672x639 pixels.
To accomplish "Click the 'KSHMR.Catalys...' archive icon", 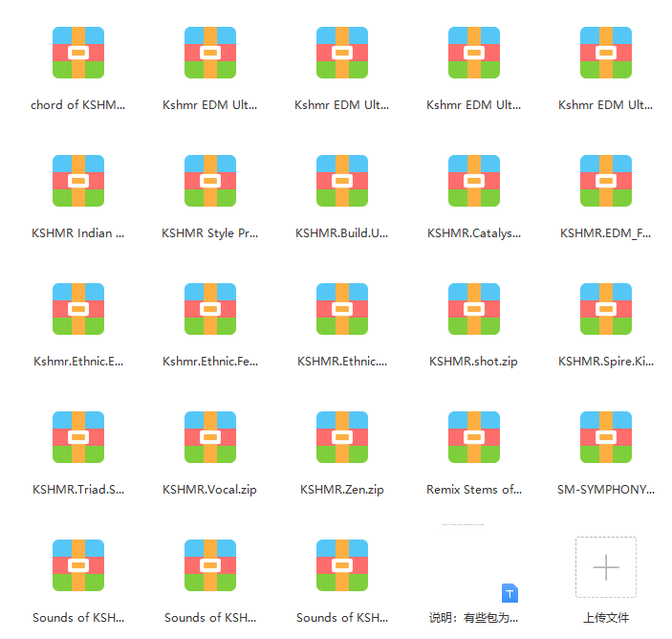I will [474, 181].
